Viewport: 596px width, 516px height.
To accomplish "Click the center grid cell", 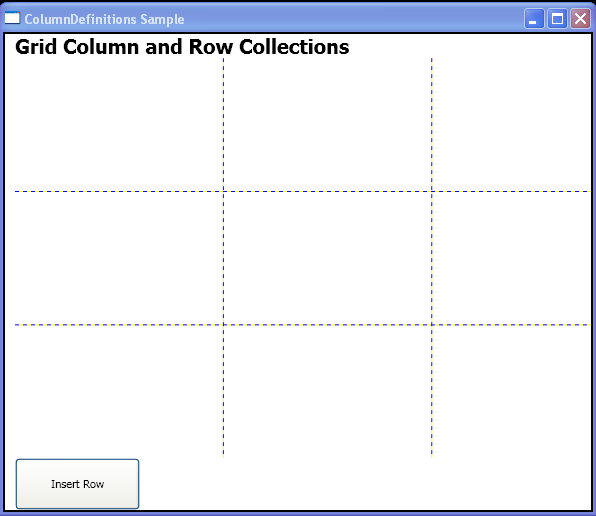I will [327, 258].
